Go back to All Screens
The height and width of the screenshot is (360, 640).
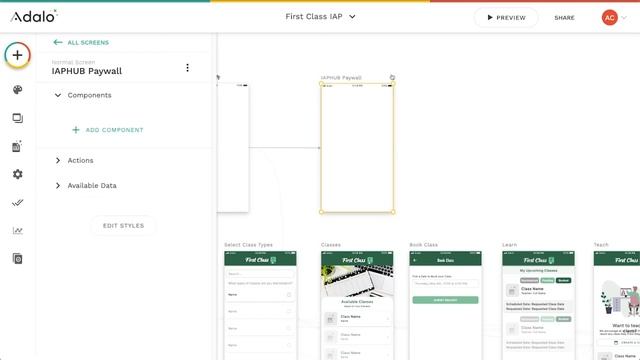(81, 42)
